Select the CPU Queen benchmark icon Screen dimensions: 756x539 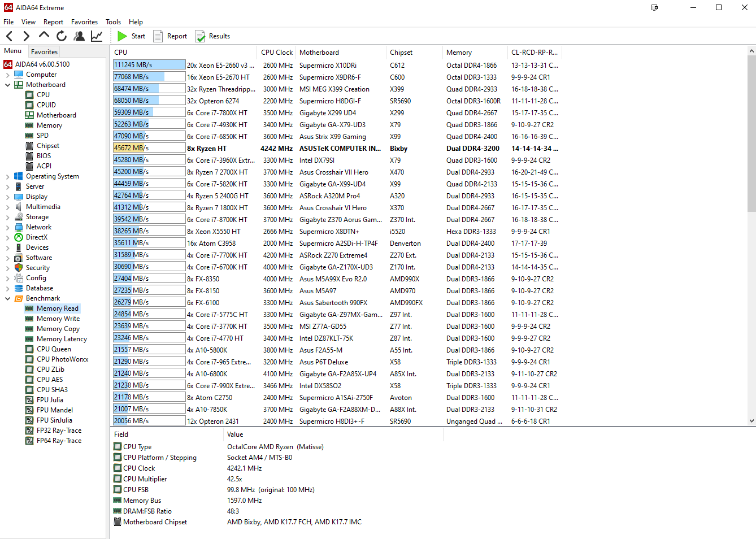click(x=29, y=349)
